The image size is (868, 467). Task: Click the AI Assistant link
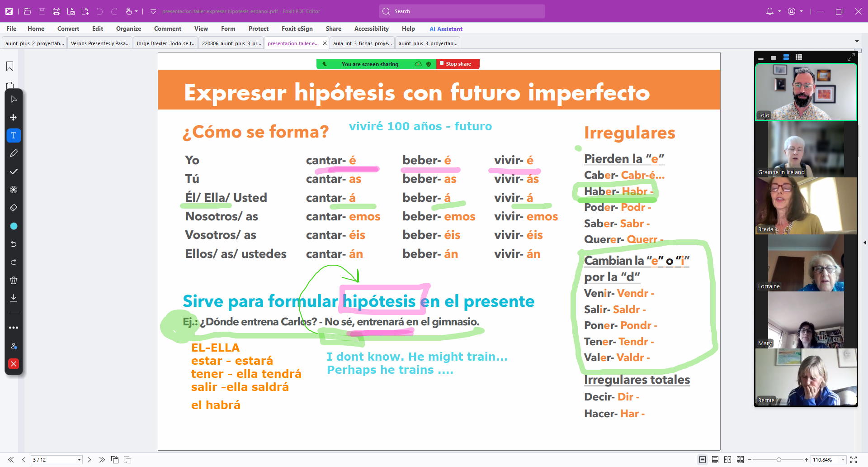click(446, 29)
